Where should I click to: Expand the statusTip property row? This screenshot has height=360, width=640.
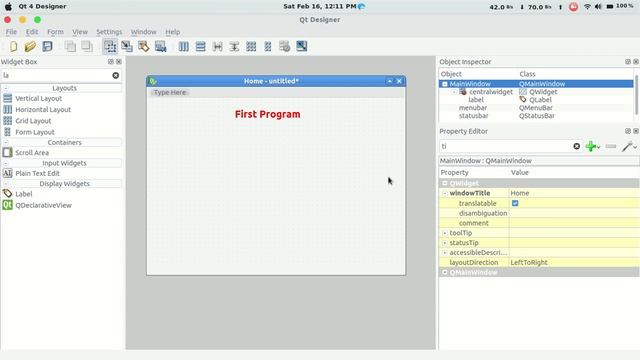click(x=445, y=243)
